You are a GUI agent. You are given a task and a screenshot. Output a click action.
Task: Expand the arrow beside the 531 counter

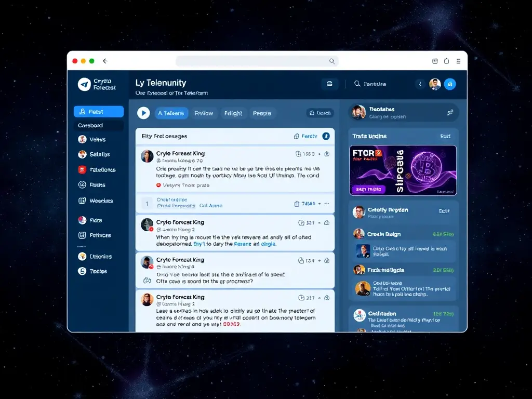pos(319,223)
